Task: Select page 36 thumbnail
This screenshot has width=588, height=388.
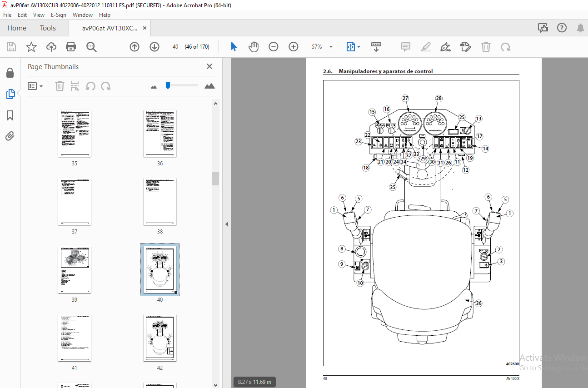Action: point(160,134)
